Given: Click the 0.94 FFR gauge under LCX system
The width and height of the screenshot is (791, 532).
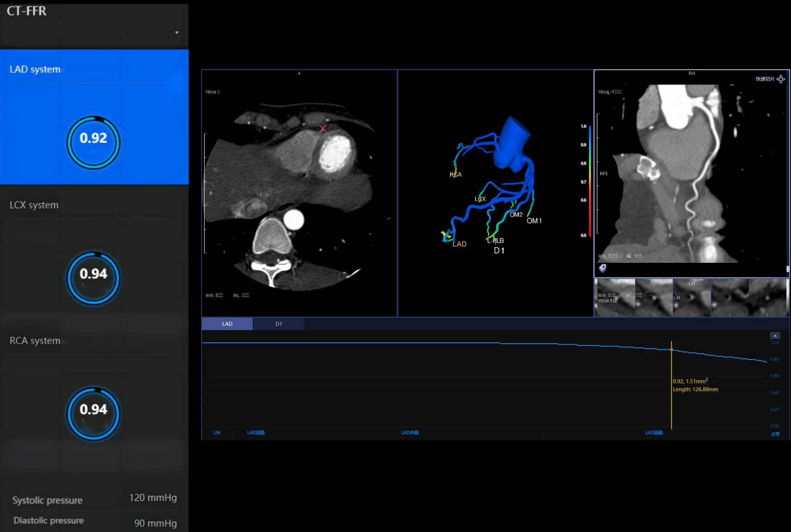Looking at the screenshot, I should [x=93, y=278].
